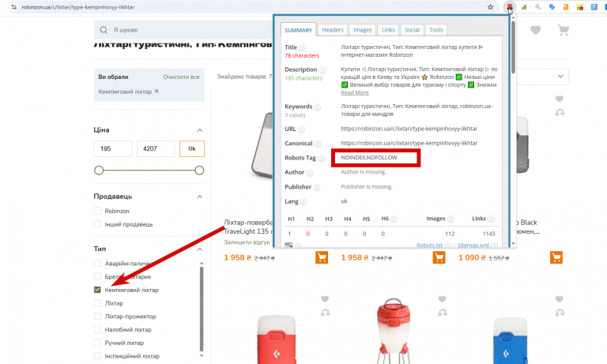
Task: Check the Robinzon seller checkbox
Action: click(x=97, y=211)
